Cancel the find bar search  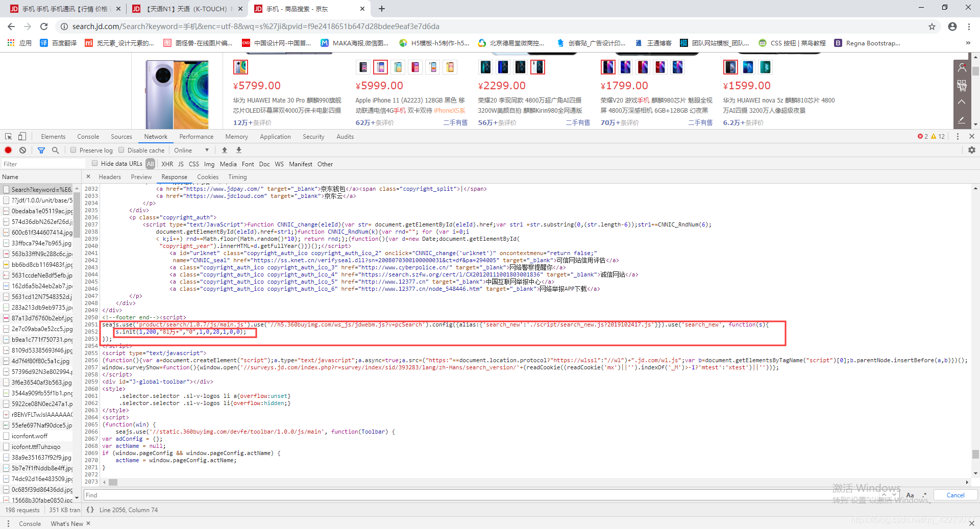[955, 495]
